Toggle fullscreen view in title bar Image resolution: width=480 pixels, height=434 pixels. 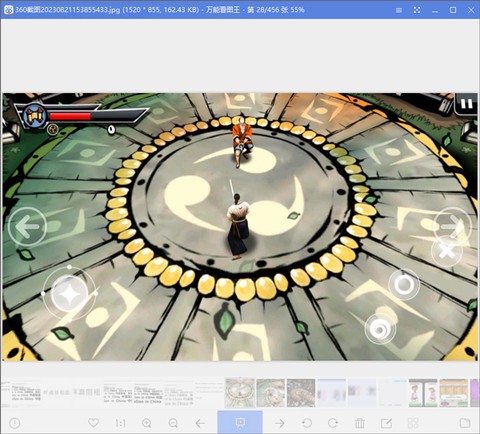pos(417,10)
